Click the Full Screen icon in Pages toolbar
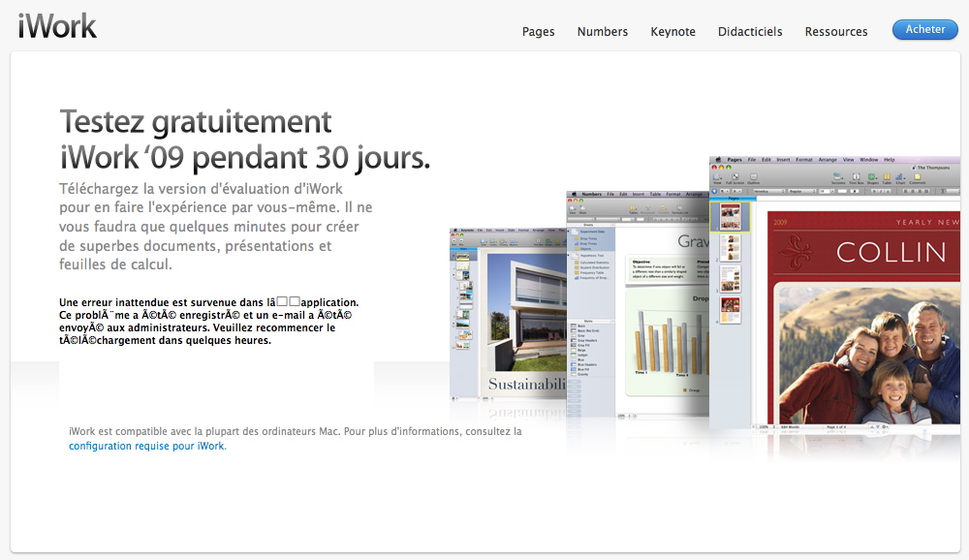The width and height of the screenshot is (969, 560). tap(735, 176)
